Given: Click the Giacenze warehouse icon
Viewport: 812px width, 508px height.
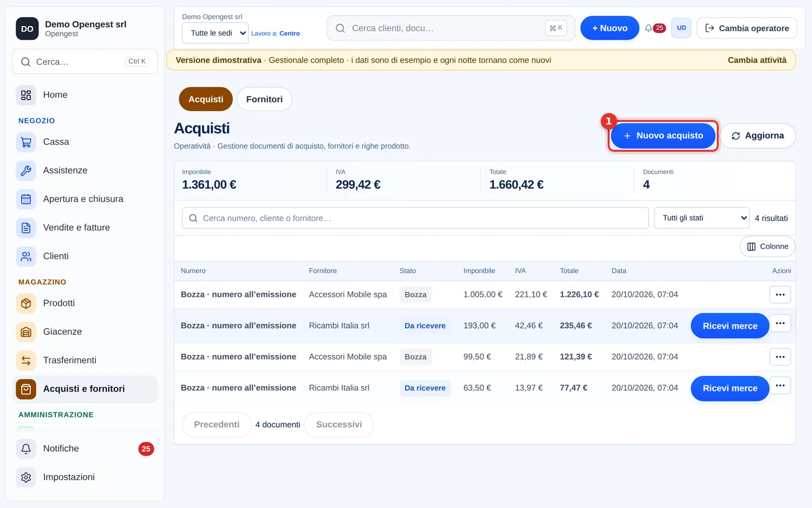Looking at the screenshot, I should point(26,332).
